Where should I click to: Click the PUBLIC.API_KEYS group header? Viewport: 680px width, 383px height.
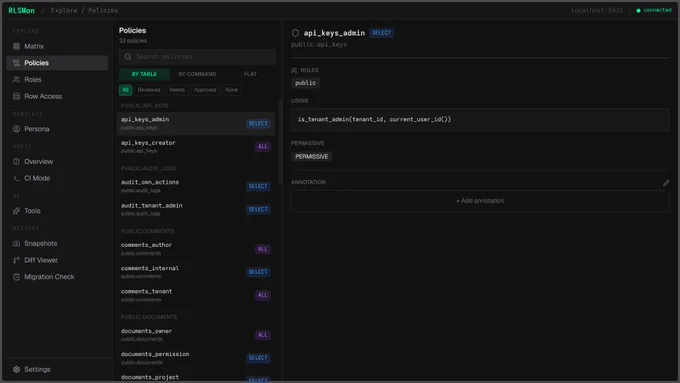(x=144, y=106)
